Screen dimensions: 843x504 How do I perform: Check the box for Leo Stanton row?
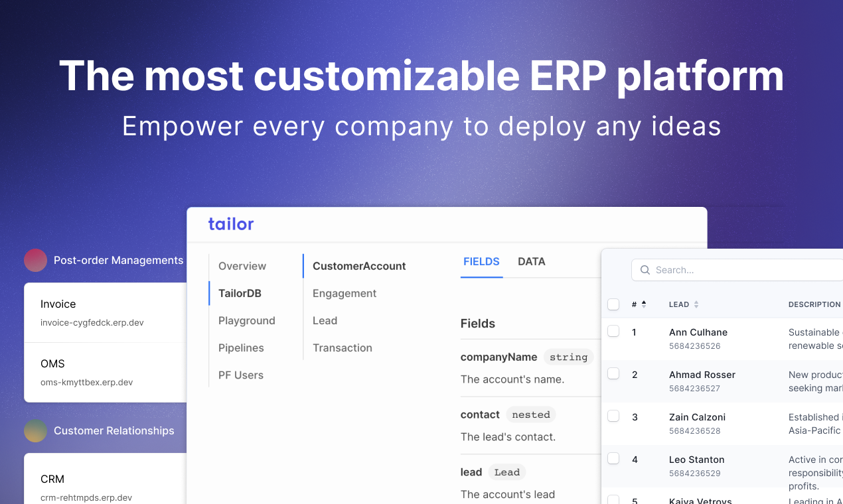click(613, 458)
